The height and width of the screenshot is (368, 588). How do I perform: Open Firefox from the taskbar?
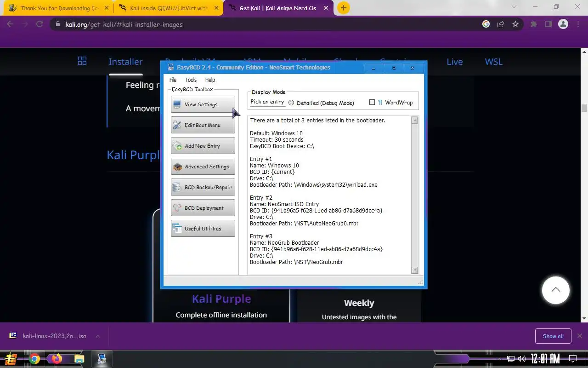(57, 359)
